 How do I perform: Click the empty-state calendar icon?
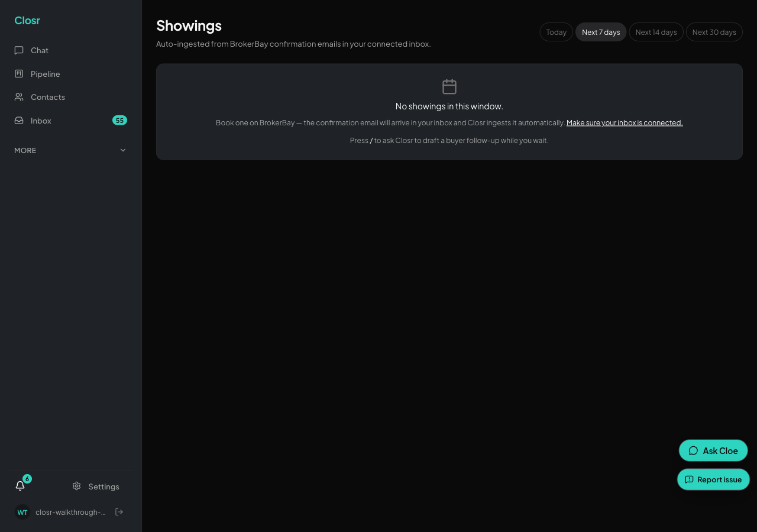(449, 87)
